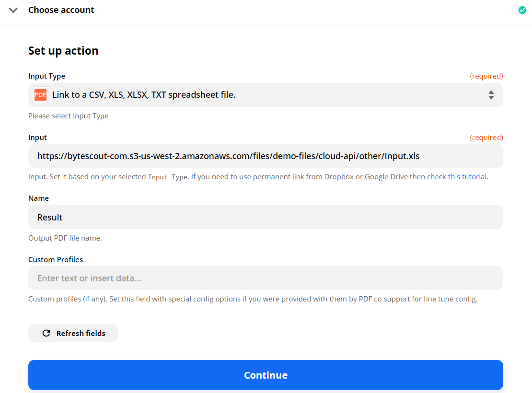Select the 'Link to a CSV, XLS' option text
Image resolution: width=532 pixels, height=393 pixels.
click(144, 95)
